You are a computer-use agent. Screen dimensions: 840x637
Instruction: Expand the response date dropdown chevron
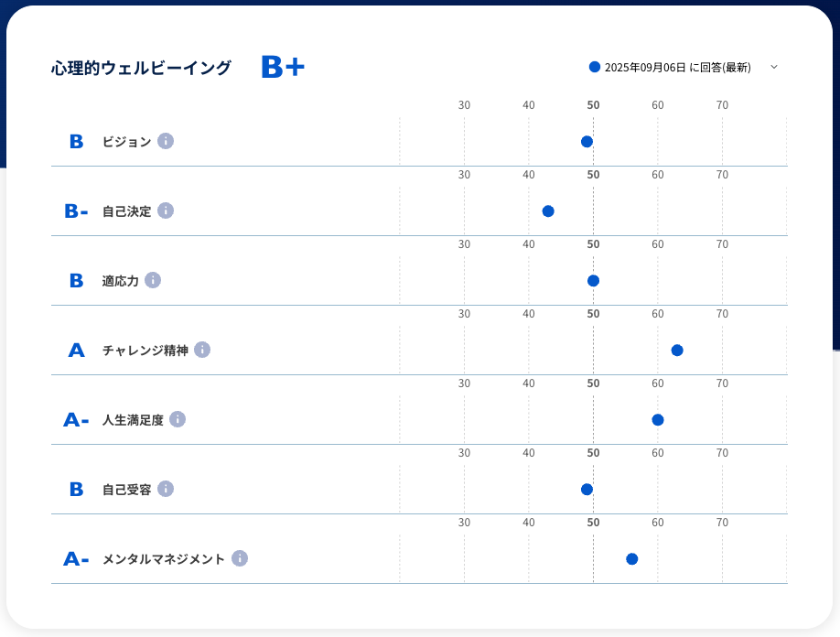click(x=774, y=67)
